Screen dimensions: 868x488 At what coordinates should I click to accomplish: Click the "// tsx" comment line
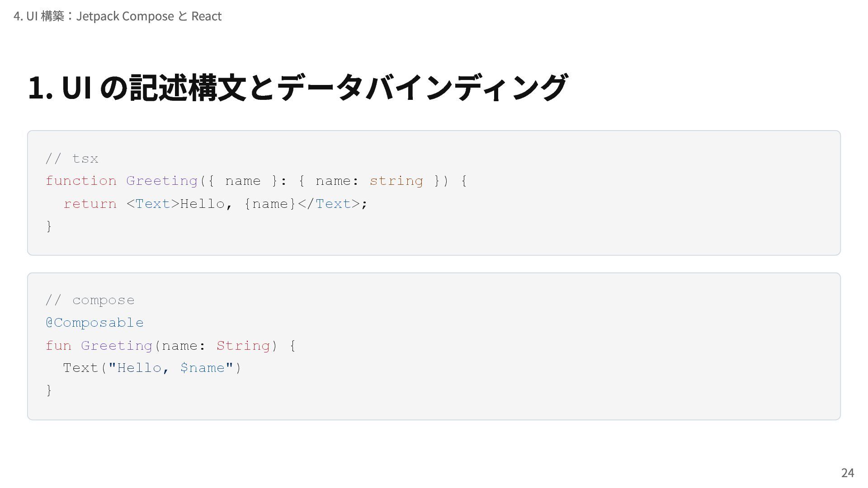pos(72,159)
